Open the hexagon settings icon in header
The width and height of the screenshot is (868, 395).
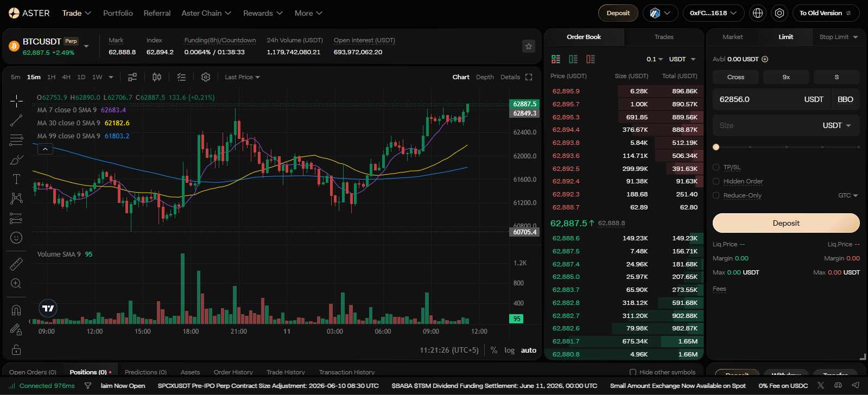pos(780,13)
